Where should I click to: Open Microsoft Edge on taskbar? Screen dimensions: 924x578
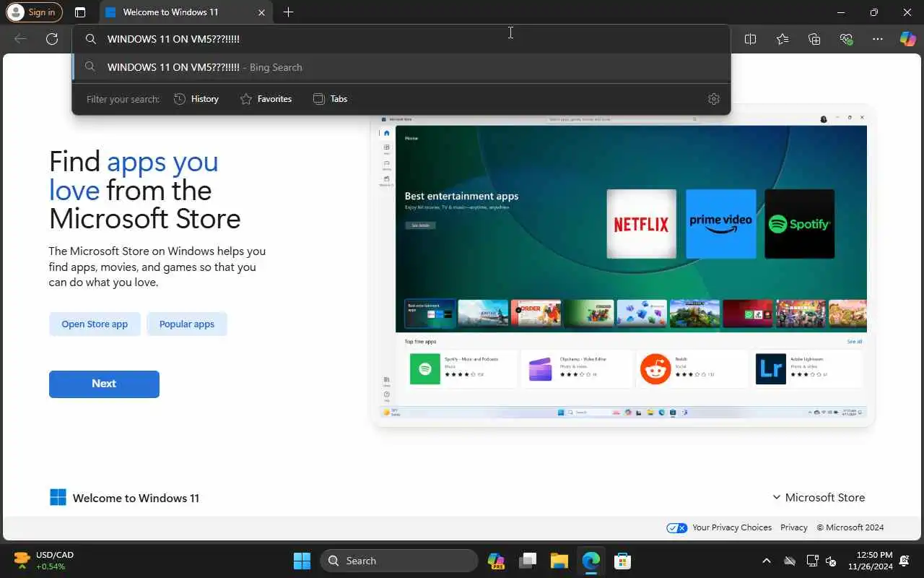[591, 561]
